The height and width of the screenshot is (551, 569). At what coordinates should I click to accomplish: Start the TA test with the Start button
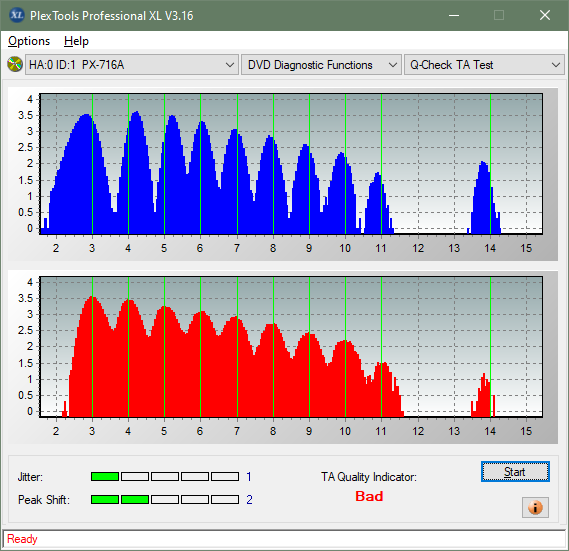pyautogui.click(x=515, y=472)
